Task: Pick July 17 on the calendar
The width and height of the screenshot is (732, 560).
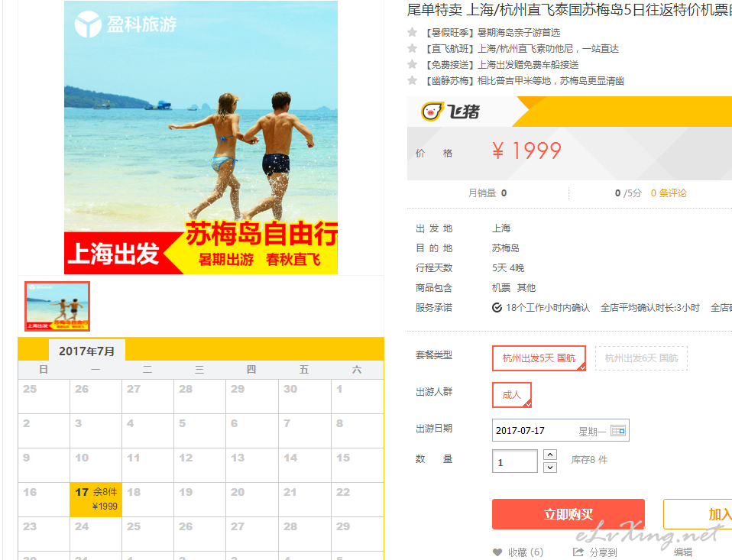Action: tap(96, 500)
